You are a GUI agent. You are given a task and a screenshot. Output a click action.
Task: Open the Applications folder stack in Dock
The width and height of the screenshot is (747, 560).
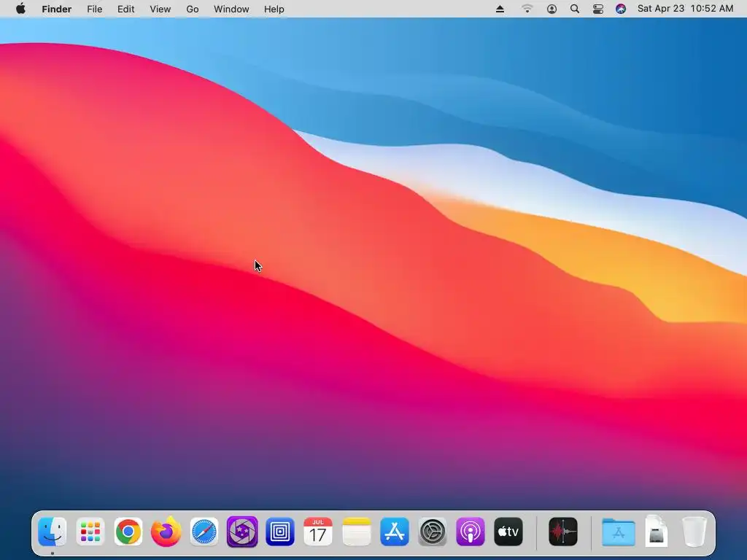(x=619, y=532)
